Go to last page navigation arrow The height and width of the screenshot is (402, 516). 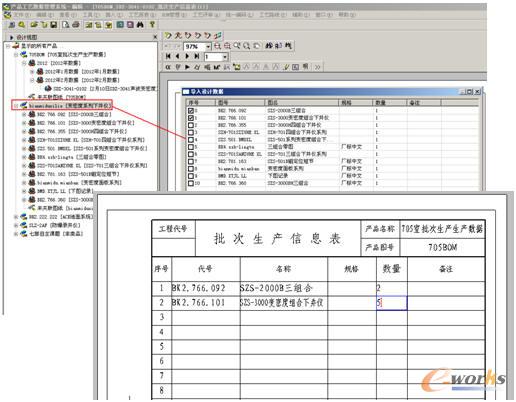[197, 57]
